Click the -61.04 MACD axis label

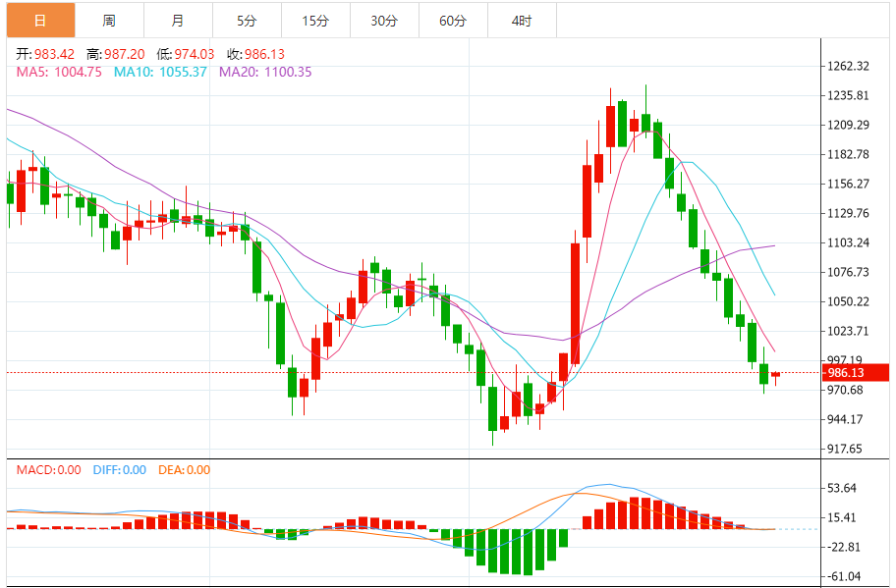[843, 576]
